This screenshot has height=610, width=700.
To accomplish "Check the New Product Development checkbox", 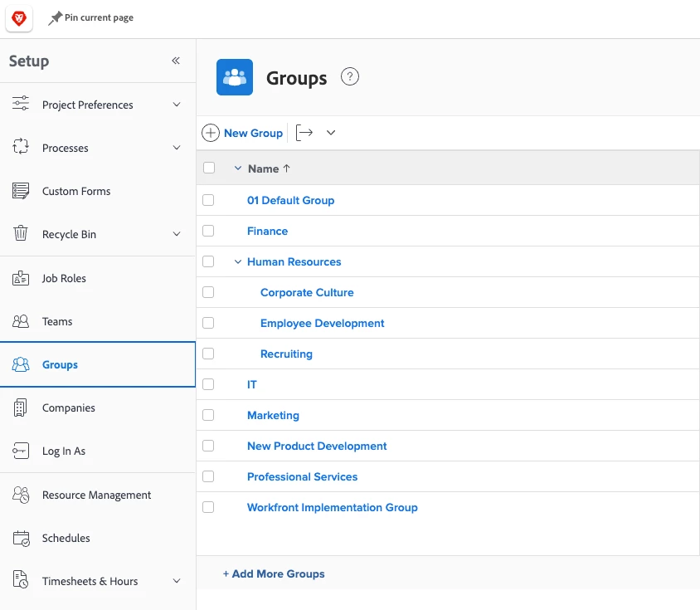I will (208, 446).
